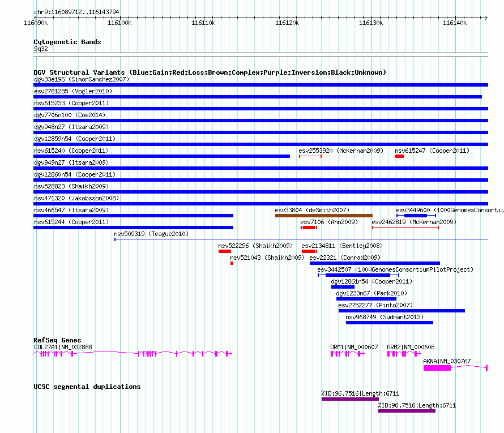504x433 pixels.
Task: Open the dgv12859n54 (Cooper2011) variant label
Action: coord(75,139)
